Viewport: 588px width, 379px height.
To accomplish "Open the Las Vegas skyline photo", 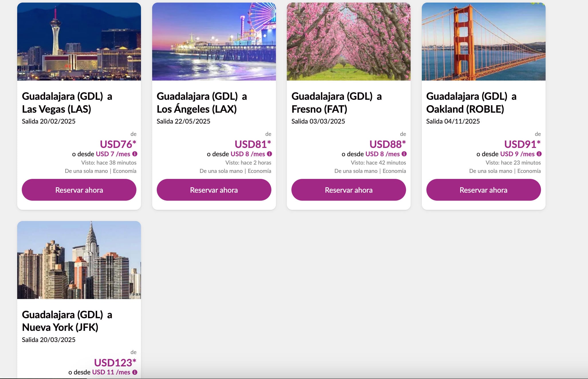I will pyautogui.click(x=79, y=42).
